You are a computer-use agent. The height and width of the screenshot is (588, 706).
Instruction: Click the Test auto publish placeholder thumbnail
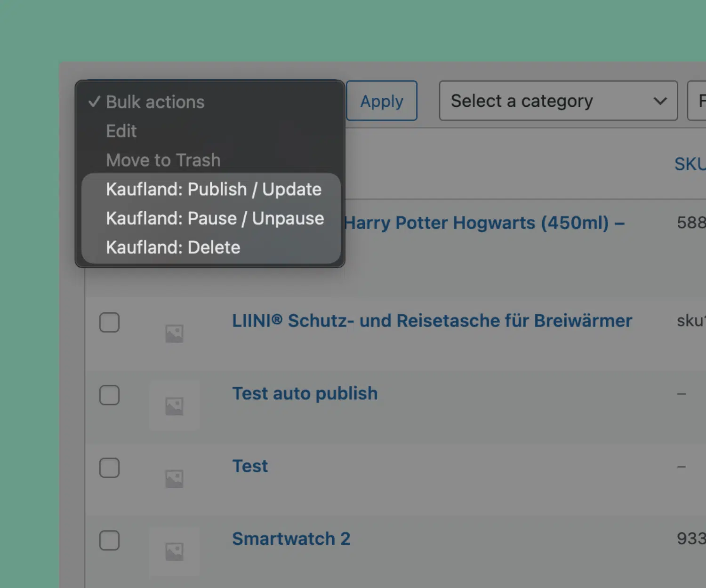point(174,406)
